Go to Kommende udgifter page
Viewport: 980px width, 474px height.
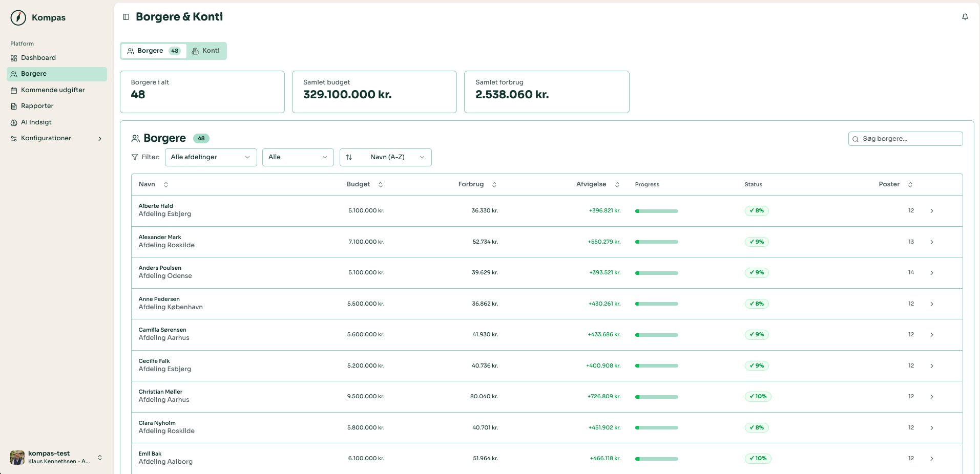[x=53, y=90]
